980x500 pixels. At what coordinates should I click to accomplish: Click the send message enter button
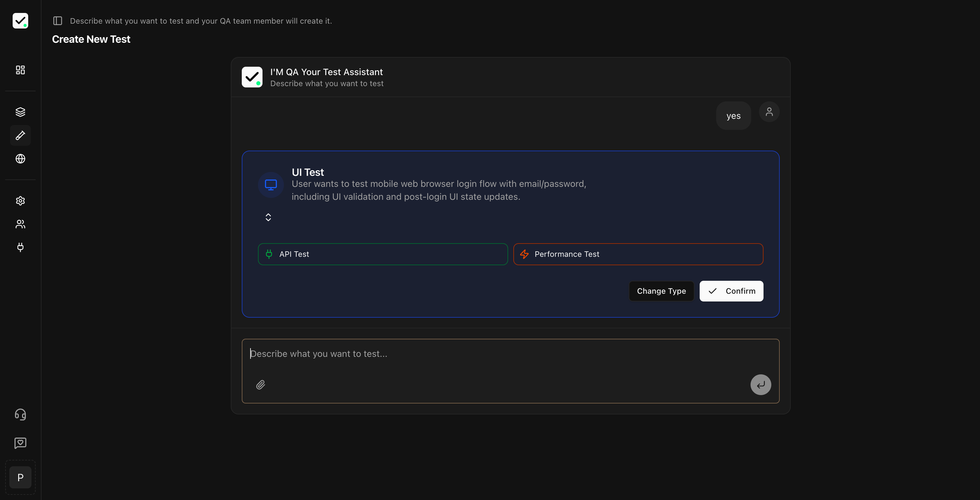click(x=761, y=385)
